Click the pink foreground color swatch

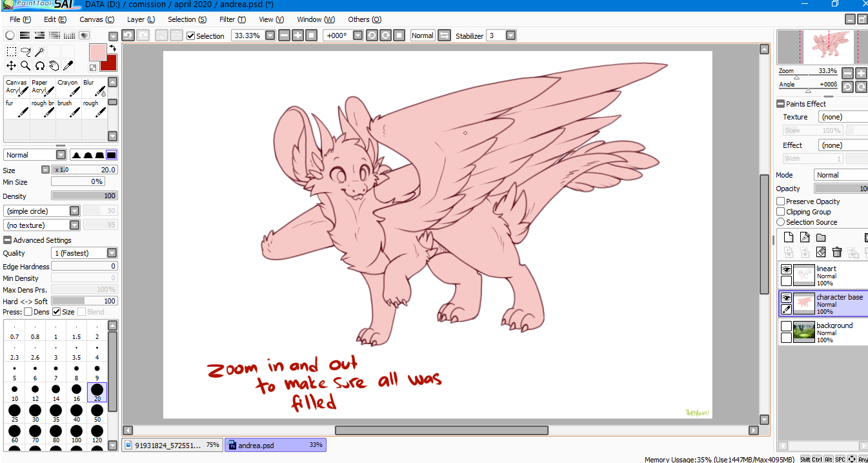point(97,52)
